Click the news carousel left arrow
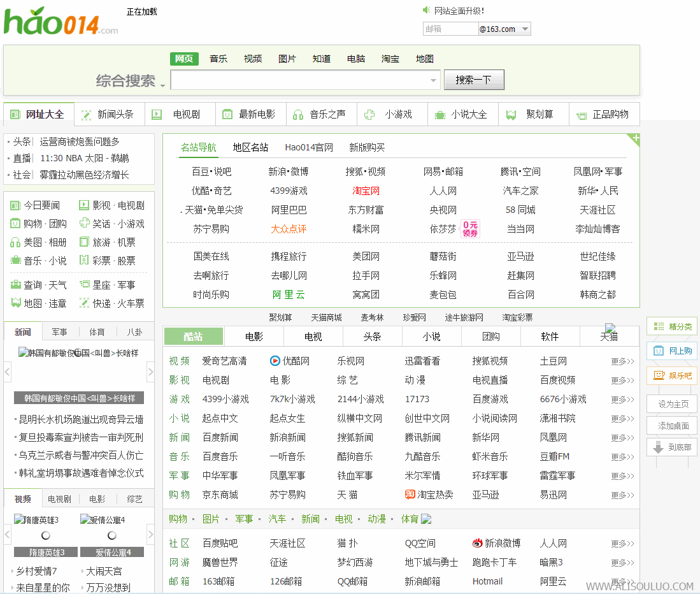700x594 pixels. click(x=7, y=372)
